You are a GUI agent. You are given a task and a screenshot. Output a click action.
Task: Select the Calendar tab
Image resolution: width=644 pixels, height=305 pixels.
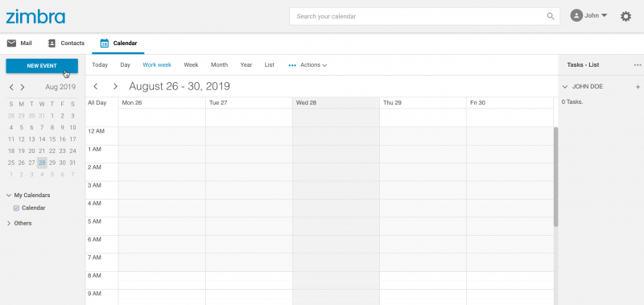[x=118, y=43]
